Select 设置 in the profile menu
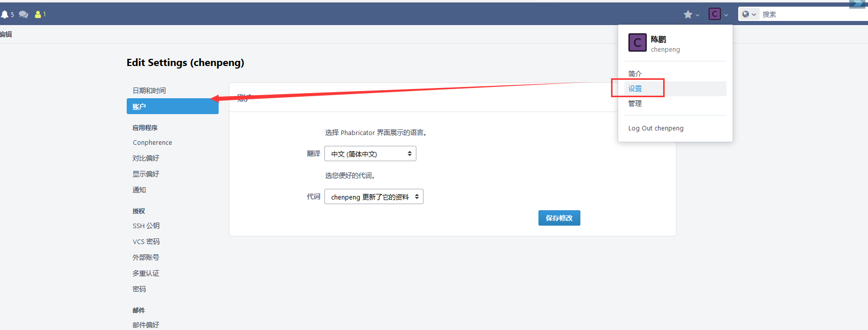This screenshot has width=868, height=330. click(x=675, y=89)
